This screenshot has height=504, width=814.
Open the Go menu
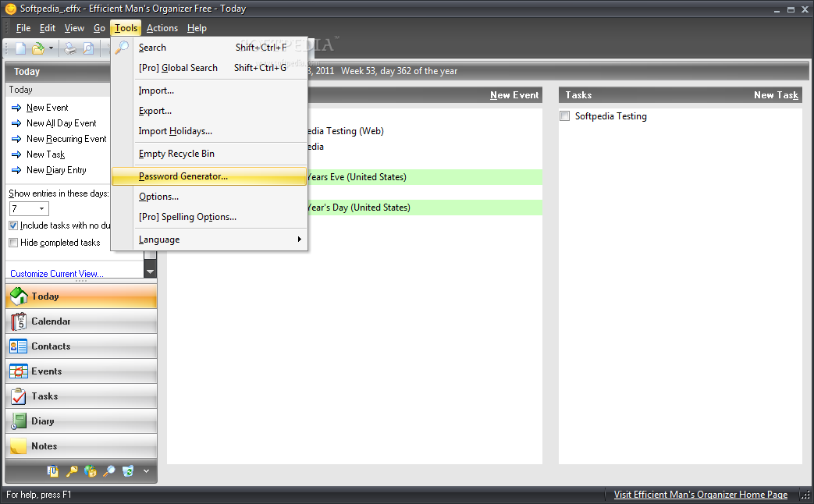99,28
